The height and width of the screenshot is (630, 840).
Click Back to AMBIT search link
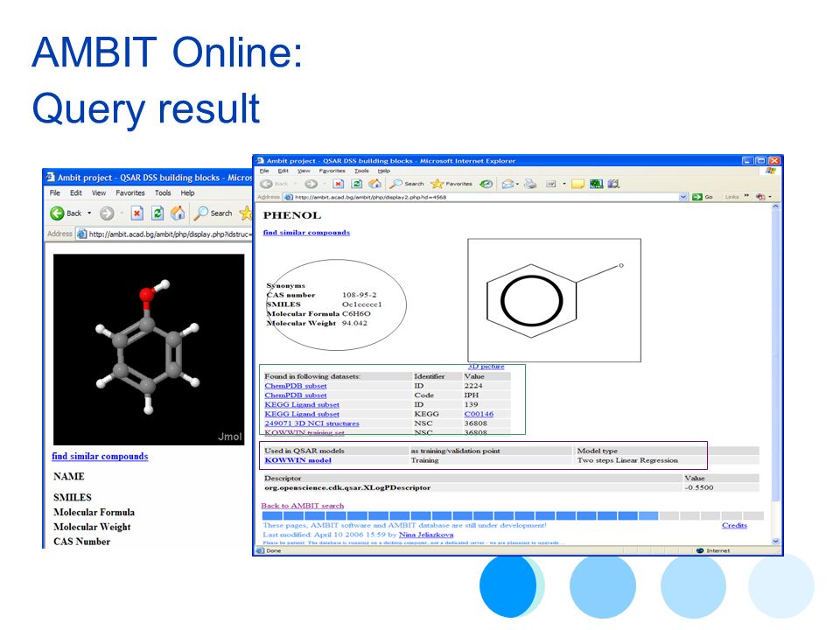coord(302,506)
